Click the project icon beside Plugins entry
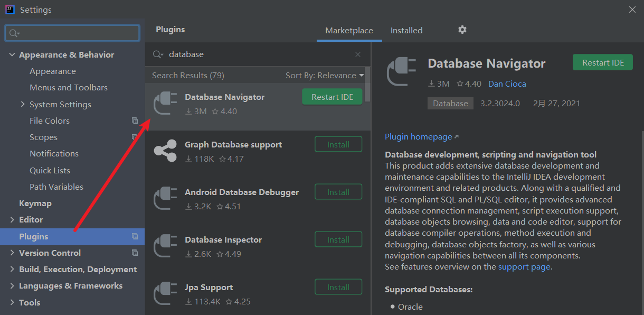 click(x=135, y=236)
